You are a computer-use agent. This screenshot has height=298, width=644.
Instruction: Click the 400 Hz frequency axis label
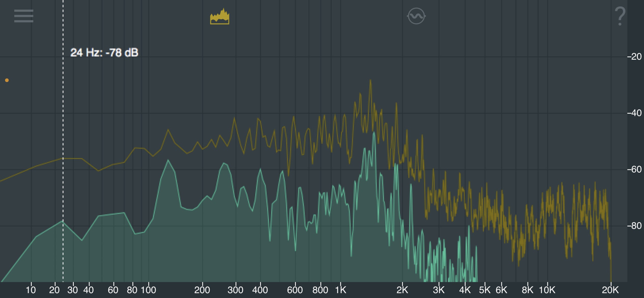tap(260, 290)
